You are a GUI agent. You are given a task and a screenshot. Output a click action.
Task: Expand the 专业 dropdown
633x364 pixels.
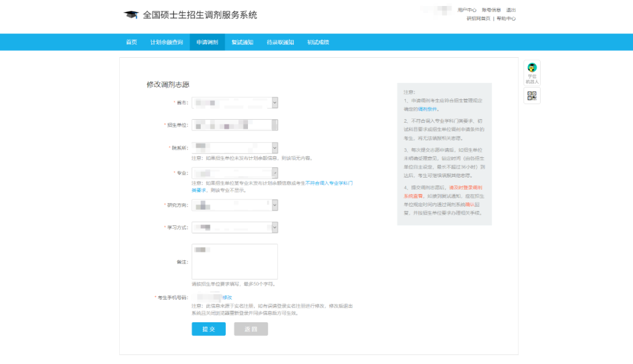tap(234, 173)
